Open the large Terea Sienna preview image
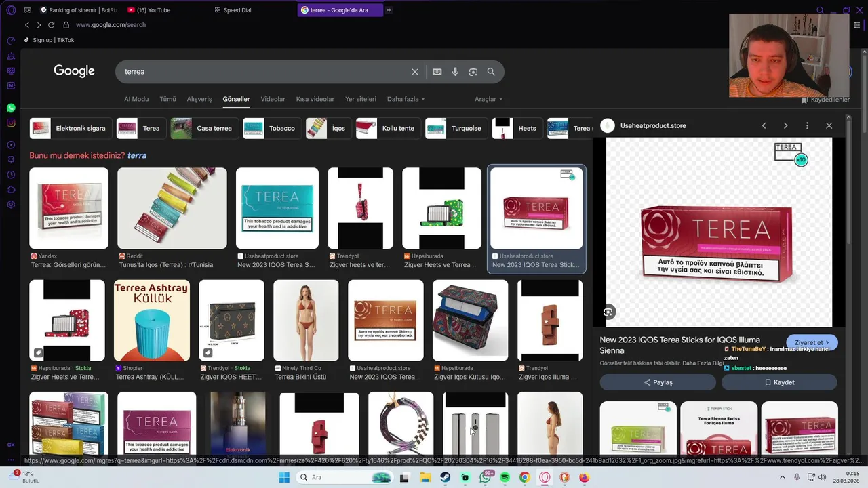 click(719, 232)
